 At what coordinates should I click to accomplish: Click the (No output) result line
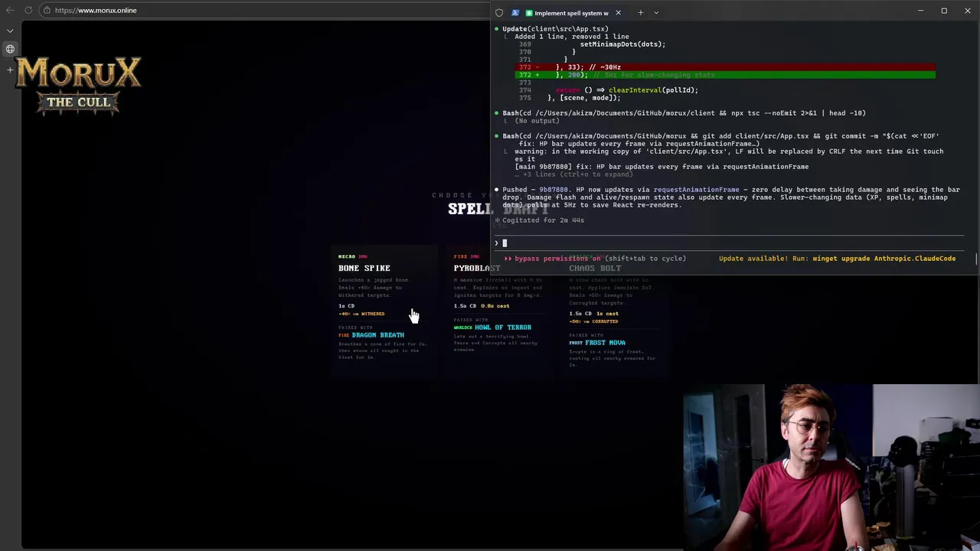coord(537,121)
